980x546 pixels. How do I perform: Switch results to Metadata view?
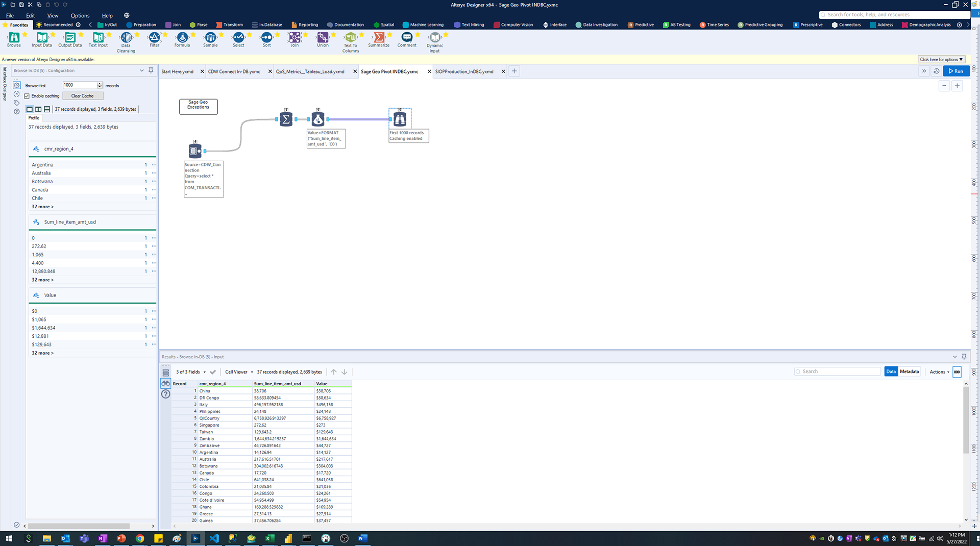909,371
